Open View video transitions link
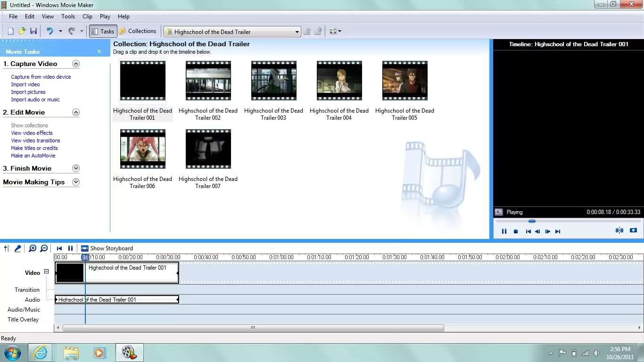 pyautogui.click(x=35, y=140)
